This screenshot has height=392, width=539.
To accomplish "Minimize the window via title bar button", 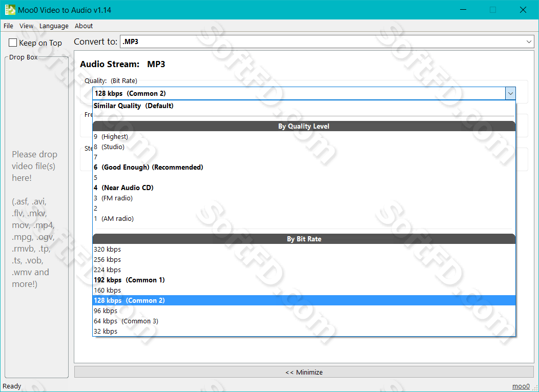I will pyautogui.click(x=463, y=10).
